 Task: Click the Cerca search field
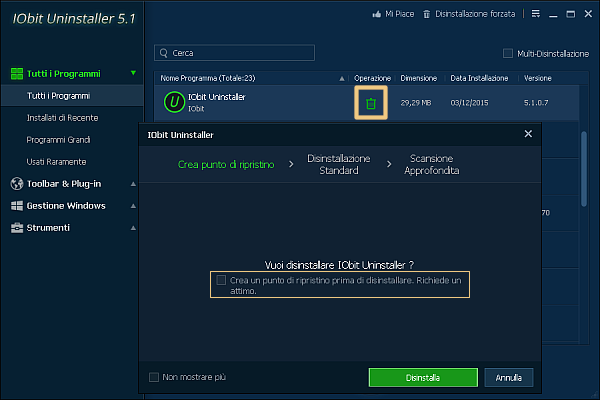click(235, 53)
